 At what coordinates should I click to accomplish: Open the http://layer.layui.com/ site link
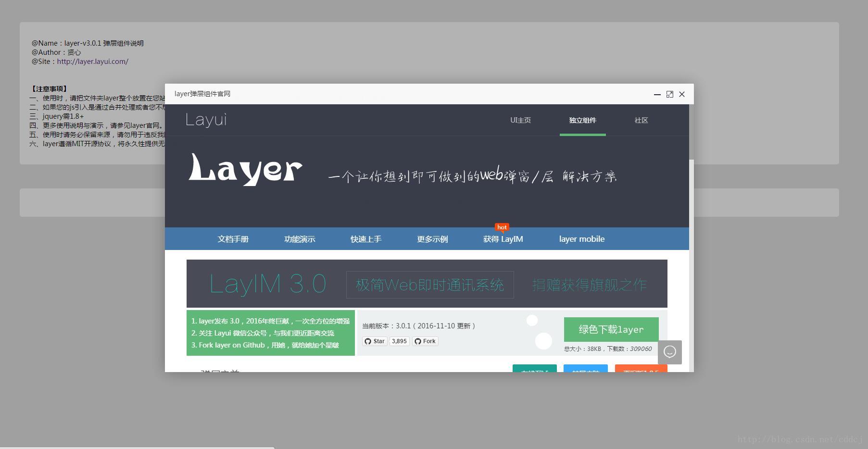click(x=93, y=62)
